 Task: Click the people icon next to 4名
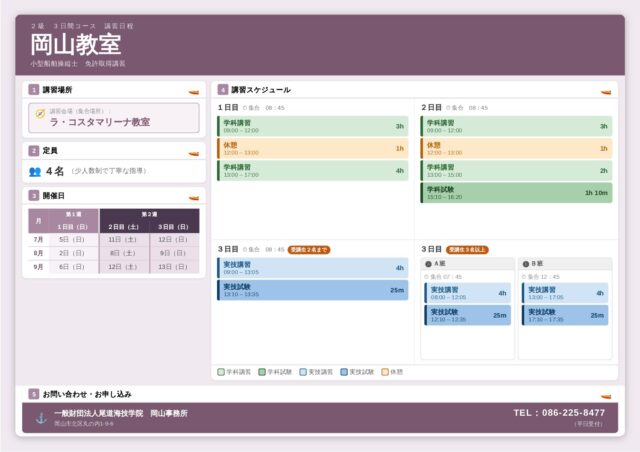(x=35, y=171)
